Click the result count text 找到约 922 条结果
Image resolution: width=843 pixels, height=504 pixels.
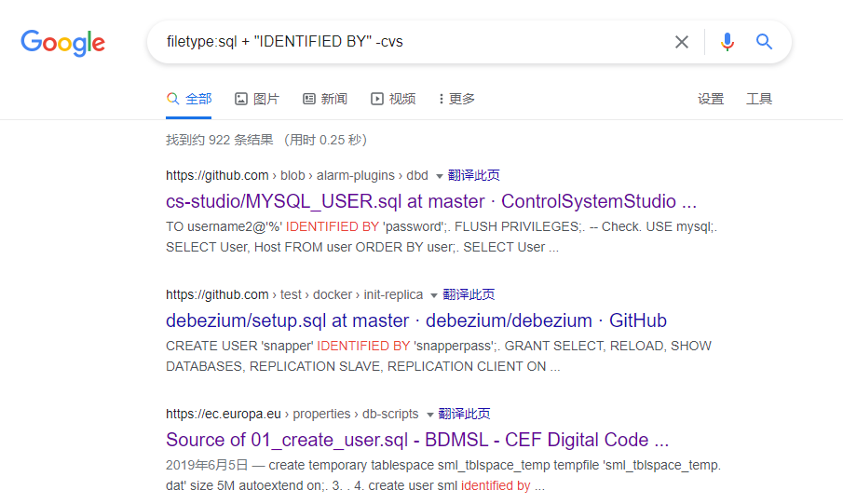219,141
